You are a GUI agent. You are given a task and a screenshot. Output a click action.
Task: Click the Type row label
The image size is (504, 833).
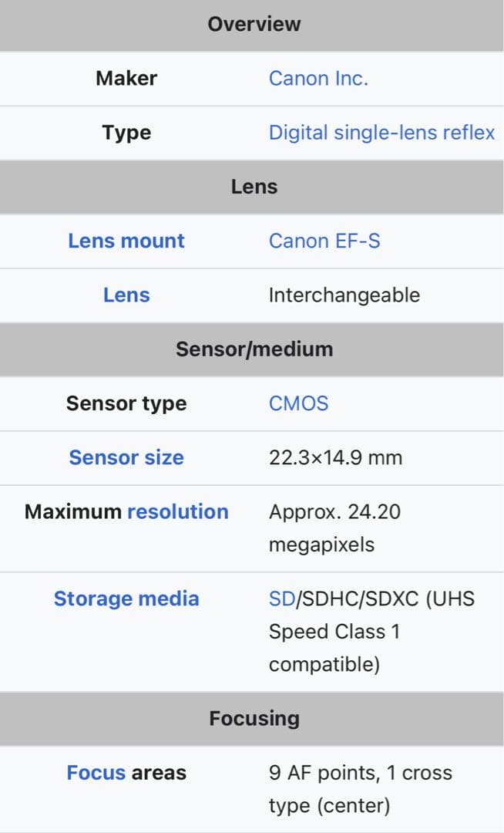(126, 133)
